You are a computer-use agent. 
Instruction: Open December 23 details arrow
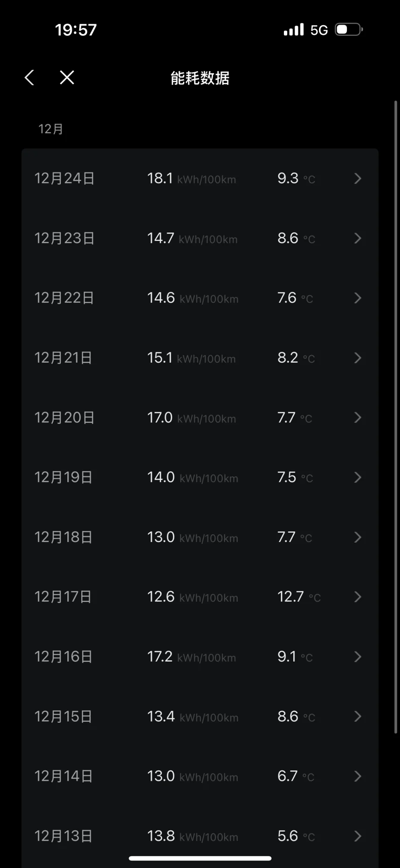[x=358, y=238]
